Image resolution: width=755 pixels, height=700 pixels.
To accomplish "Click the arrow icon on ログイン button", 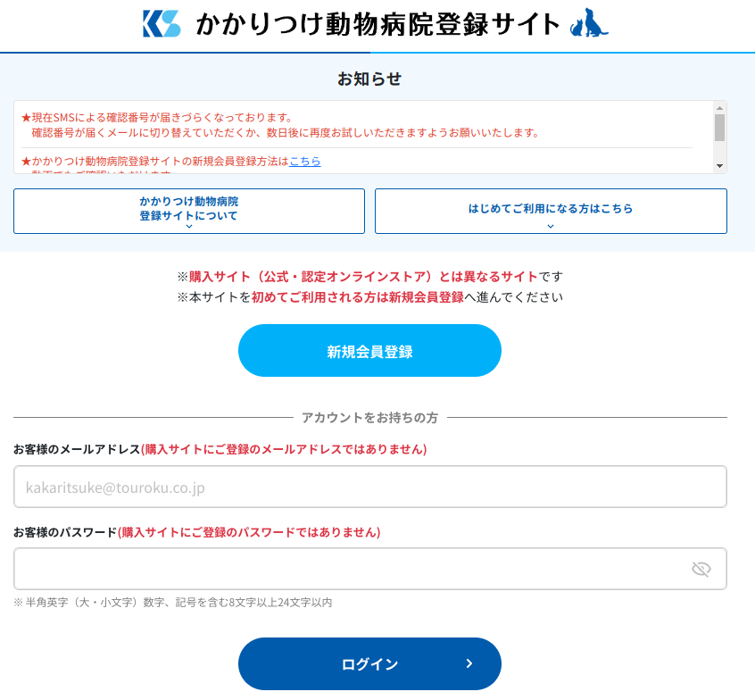I will coord(469,663).
